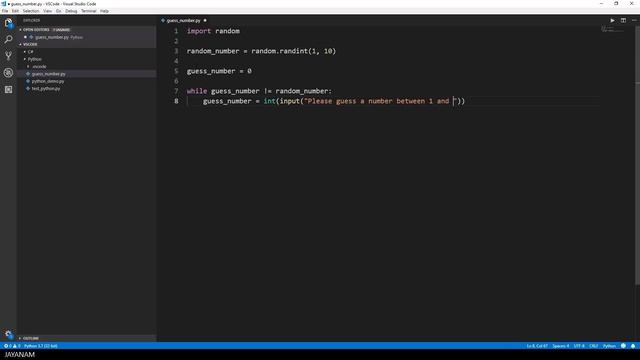Viewport: 640px width, 360px height.
Task: Split the editor to the right
Action: point(623,20)
